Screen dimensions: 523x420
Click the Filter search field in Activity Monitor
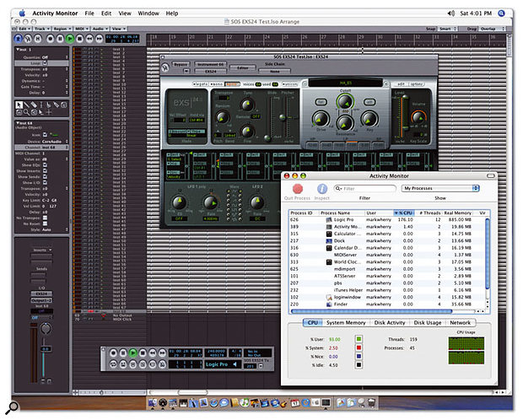point(364,188)
